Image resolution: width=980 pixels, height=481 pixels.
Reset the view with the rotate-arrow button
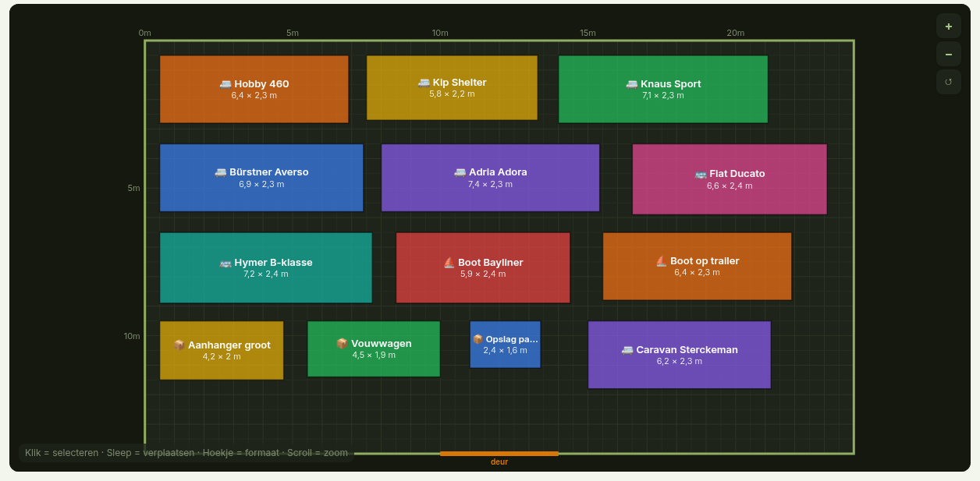pos(949,82)
